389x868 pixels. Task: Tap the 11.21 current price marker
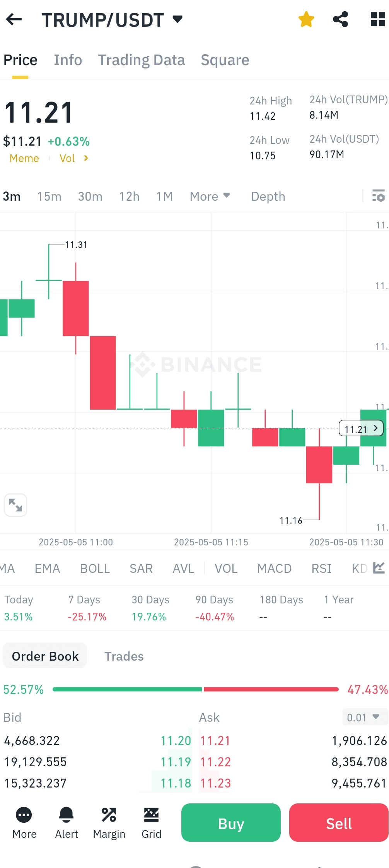tap(361, 429)
